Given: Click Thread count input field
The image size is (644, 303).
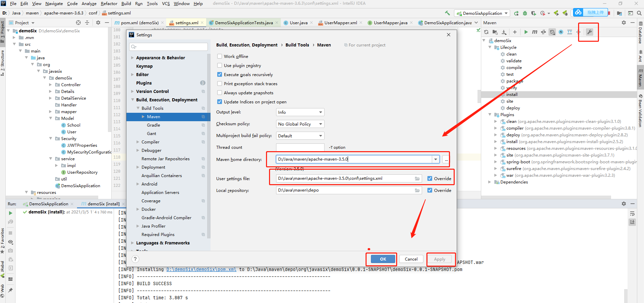Looking at the screenshot, I should coord(300,147).
